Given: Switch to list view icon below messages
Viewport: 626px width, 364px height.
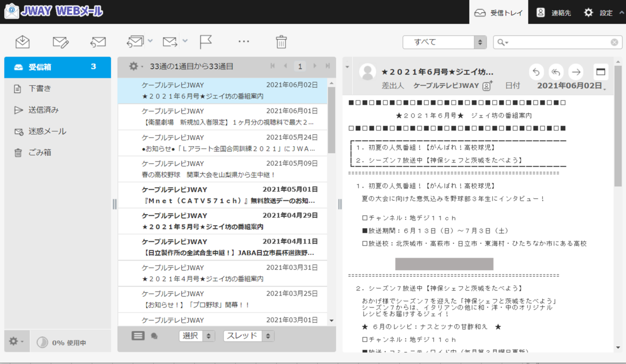Looking at the screenshot, I should coord(138,336).
